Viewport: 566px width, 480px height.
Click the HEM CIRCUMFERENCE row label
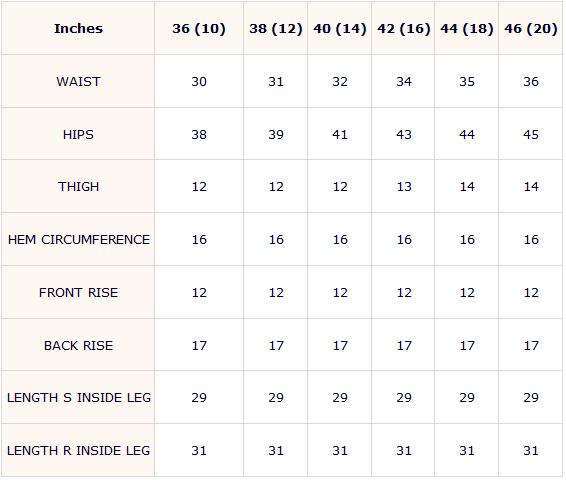[79, 240]
